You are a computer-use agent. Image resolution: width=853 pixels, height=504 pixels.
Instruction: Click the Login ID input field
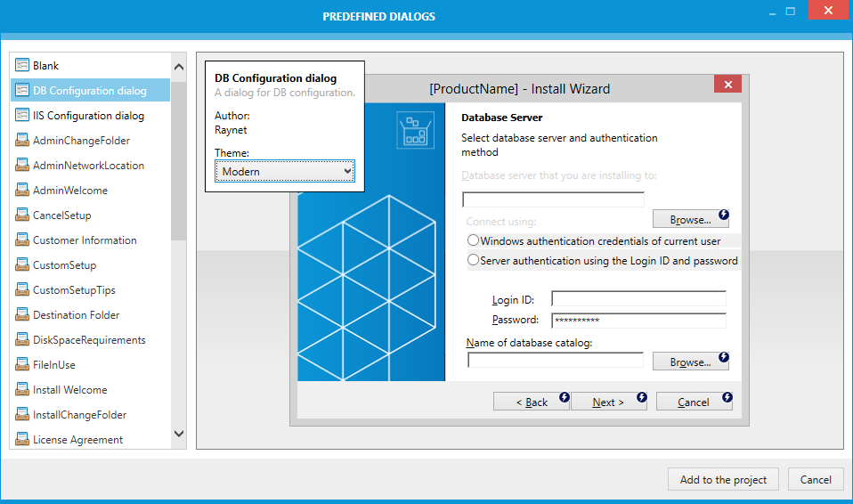tap(638, 299)
